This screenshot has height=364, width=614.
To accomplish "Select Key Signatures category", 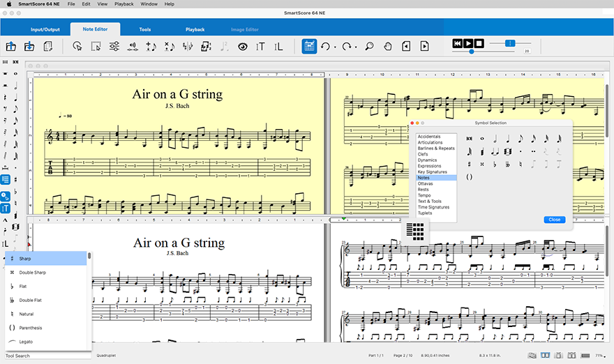I will coord(436,172).
